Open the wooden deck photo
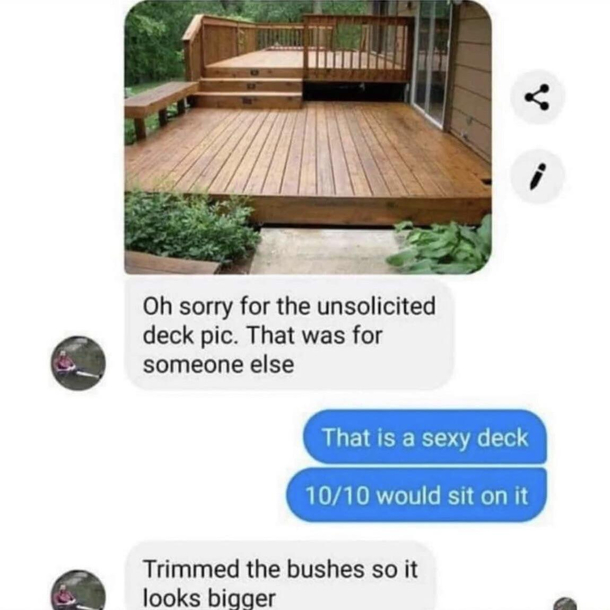The width and height of the screenshot is (610, 610). coord(308,137)
